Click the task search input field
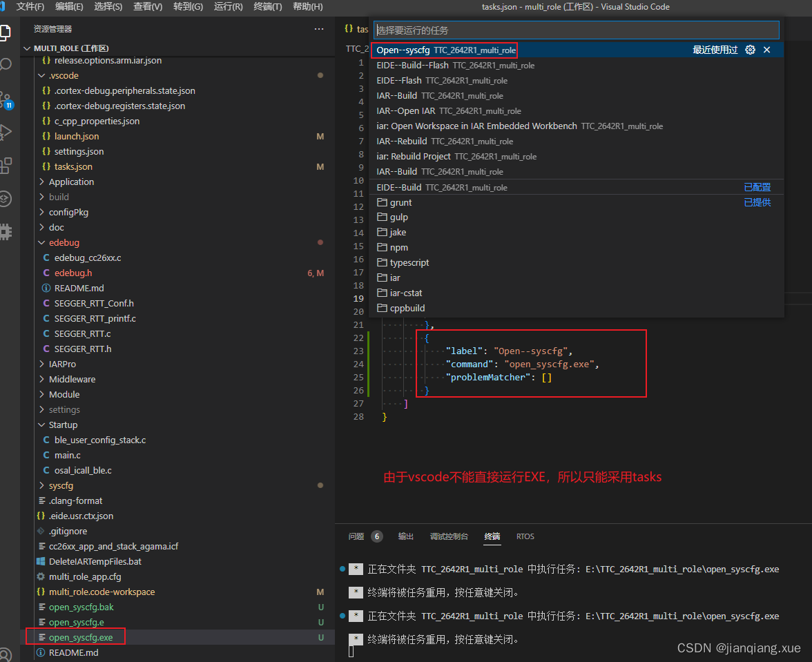The image size is (812, 662). [577, 30]
